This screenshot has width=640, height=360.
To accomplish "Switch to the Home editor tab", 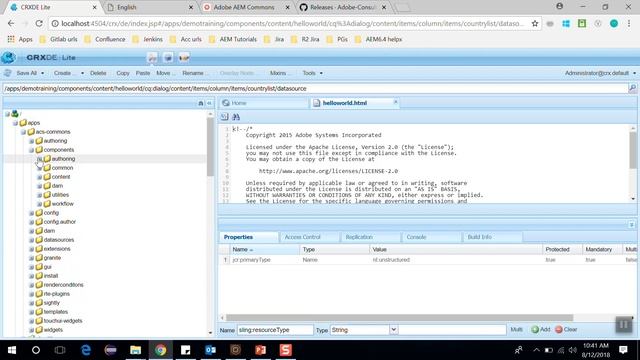I will click(264, 103).
